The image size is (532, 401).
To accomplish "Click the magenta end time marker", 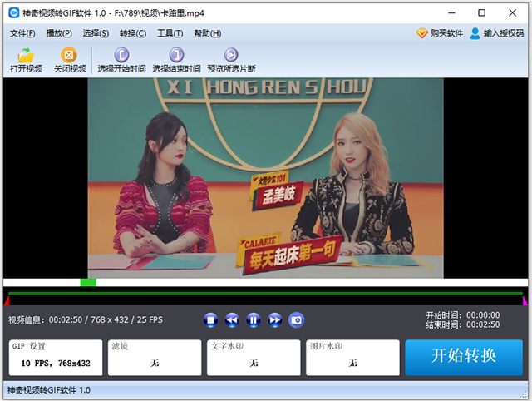I will pos(525,300).
